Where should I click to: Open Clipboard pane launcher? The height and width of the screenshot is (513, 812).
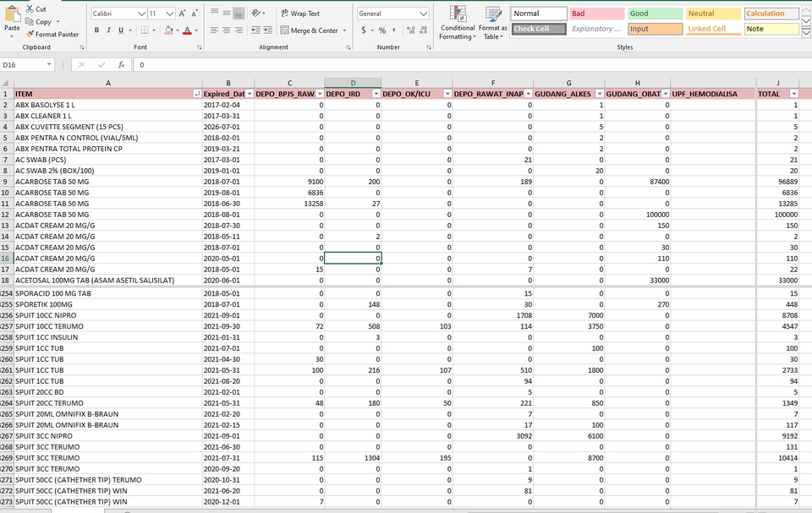coord(82,47)
